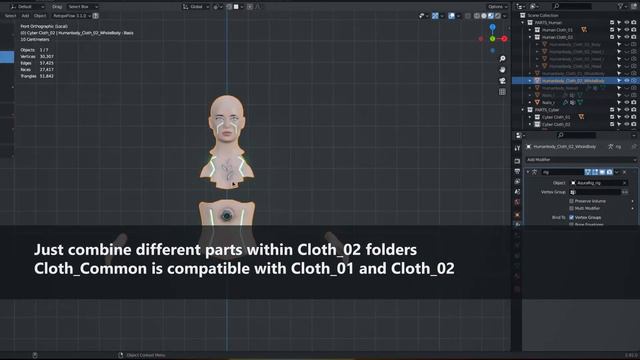Toggle proportional editing icon
This screenshot has width=640, height=360.
click(x=249, y=7)
